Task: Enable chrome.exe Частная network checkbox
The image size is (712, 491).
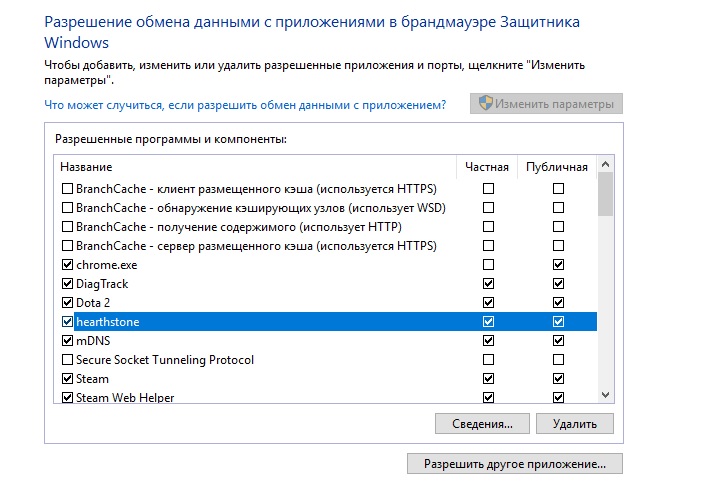Action: [488, 265]
